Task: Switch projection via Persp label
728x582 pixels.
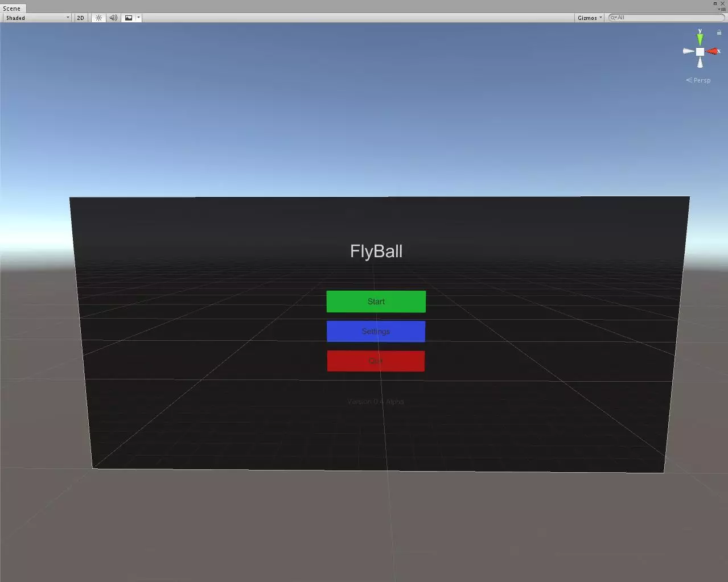Action: click(x=701, y=80)
